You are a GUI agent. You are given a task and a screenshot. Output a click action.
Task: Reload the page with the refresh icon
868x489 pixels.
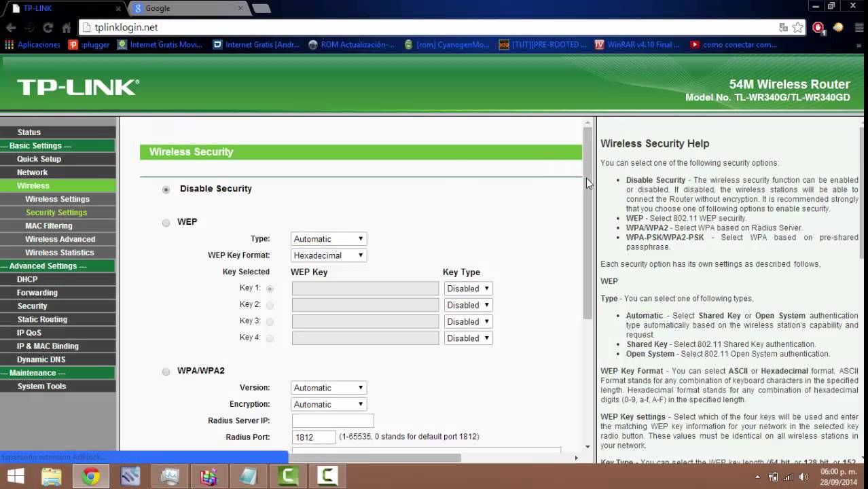pos(48,28)
